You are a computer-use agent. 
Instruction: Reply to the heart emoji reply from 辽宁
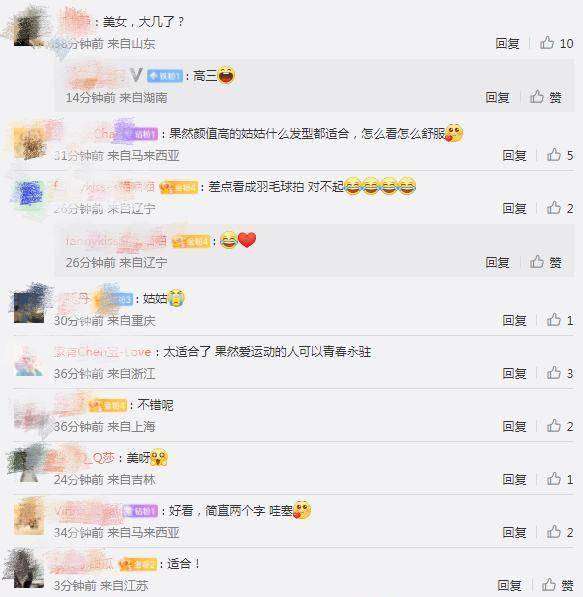[497, 262]
